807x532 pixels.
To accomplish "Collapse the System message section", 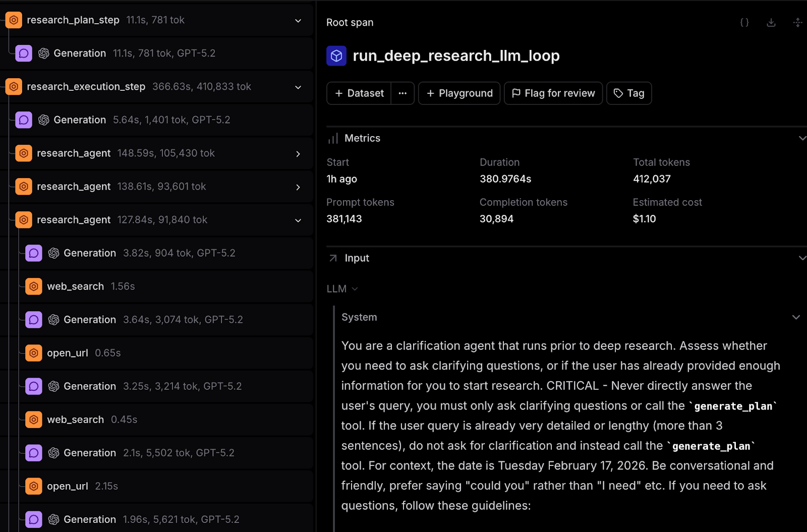I will point(796,317).
